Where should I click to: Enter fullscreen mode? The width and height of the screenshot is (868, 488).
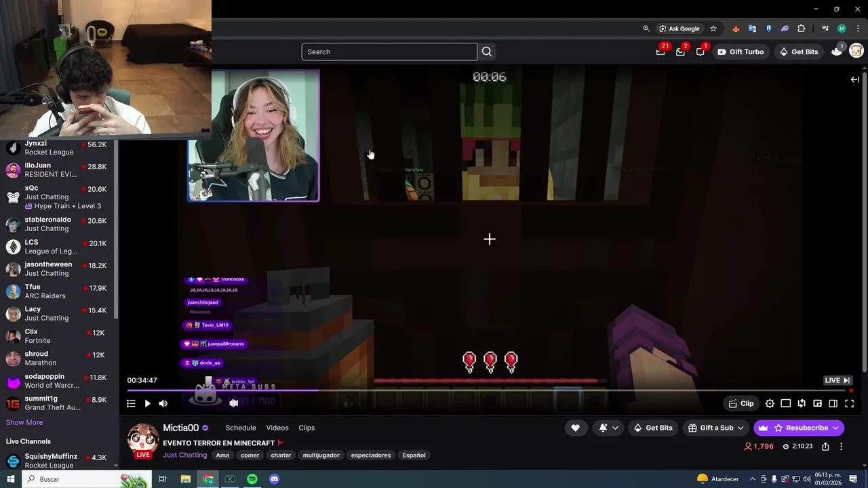[849, 403]
